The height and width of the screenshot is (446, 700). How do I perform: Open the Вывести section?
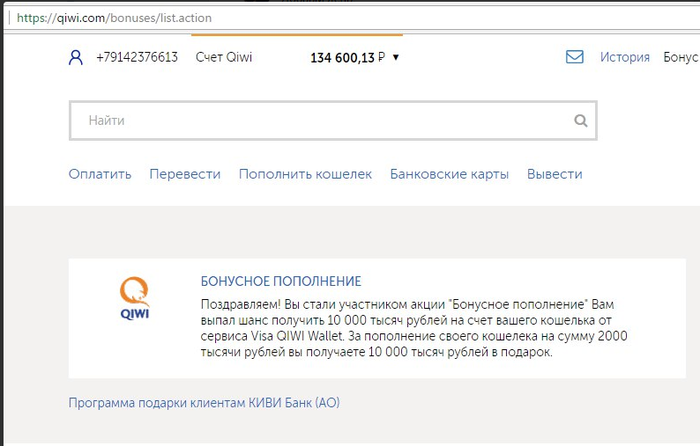[x=554, y=174]
